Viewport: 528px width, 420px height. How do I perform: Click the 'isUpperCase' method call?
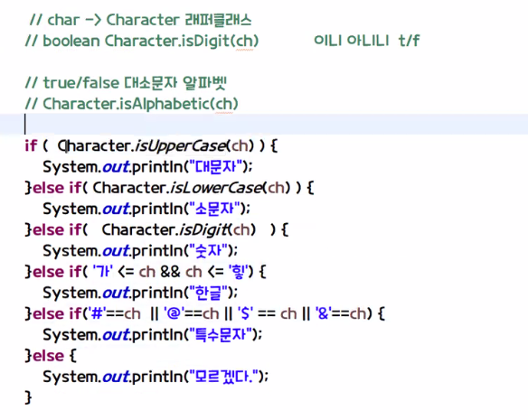click(x=180, y=146)
